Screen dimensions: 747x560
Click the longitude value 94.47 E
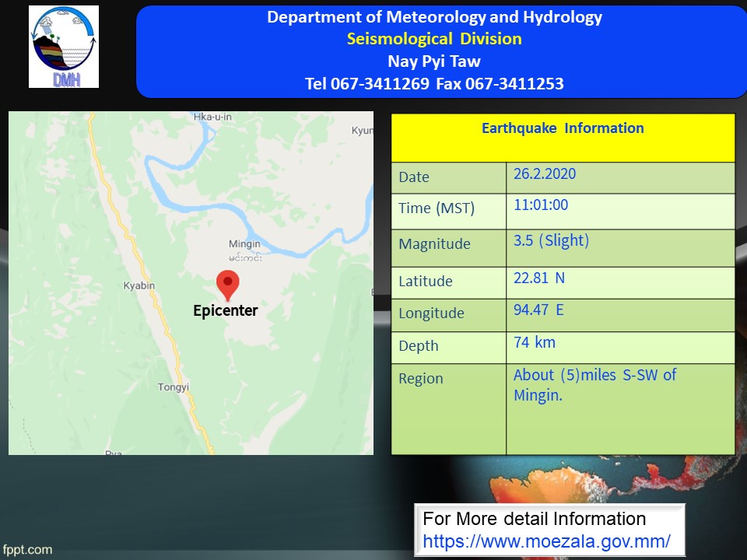click(538, 310)
